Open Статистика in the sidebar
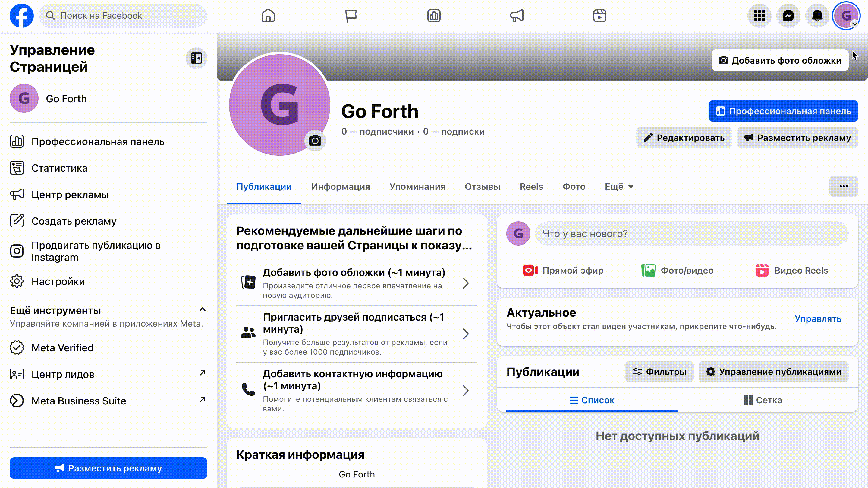 pyautogui.click(x=59, y=168)
